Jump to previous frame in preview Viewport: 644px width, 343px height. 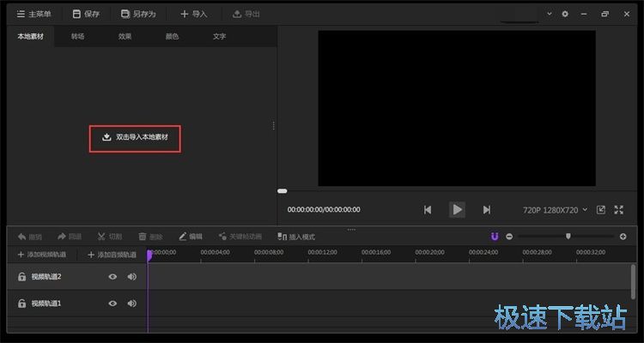point(428,210)
